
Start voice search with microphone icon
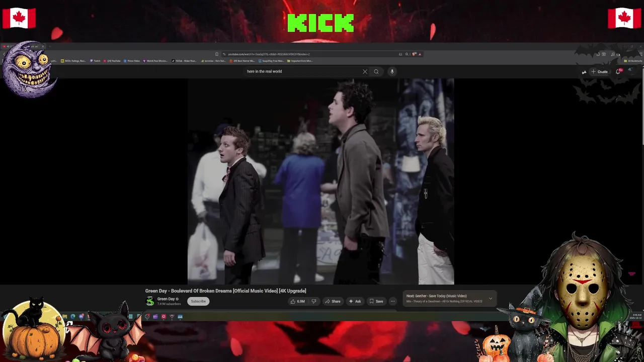coord(392,71)
